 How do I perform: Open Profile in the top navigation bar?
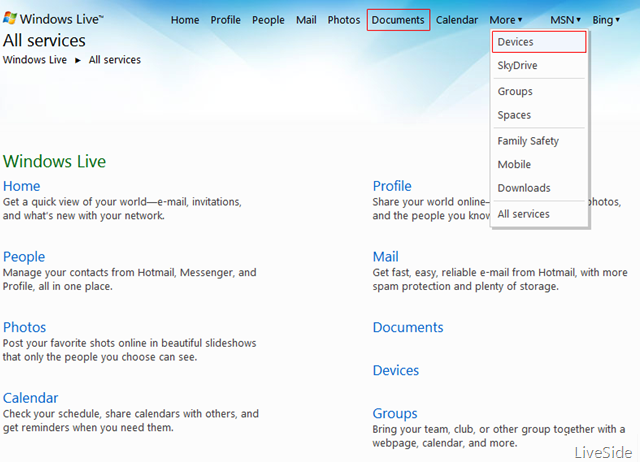coord(225,20)
